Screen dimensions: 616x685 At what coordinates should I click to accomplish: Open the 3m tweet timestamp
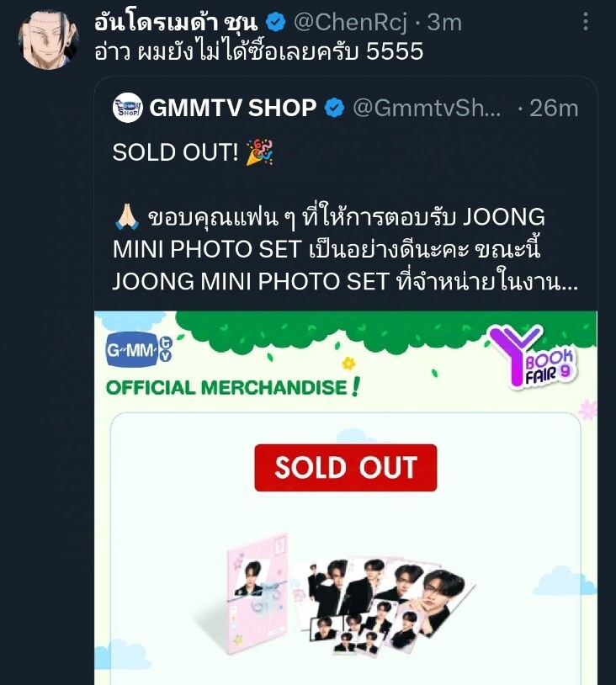[x=444, y=22]
